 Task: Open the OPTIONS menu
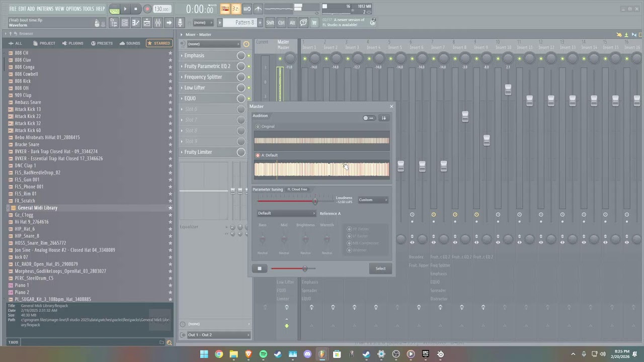pos(73,9)
